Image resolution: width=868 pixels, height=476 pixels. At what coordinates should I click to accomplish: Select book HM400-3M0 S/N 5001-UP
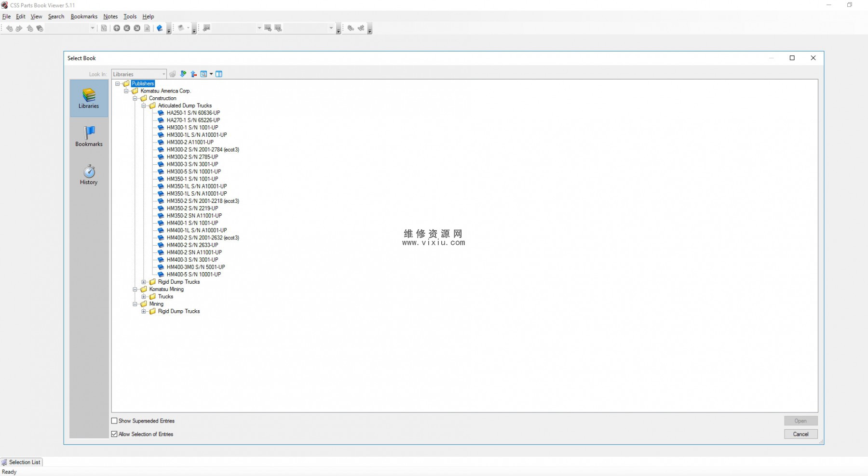point(196,267)
